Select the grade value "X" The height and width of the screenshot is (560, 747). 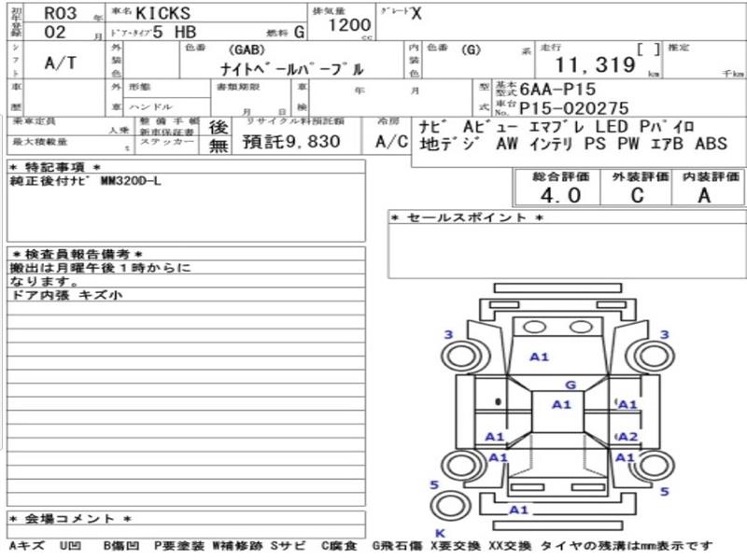tap(416, 14)
